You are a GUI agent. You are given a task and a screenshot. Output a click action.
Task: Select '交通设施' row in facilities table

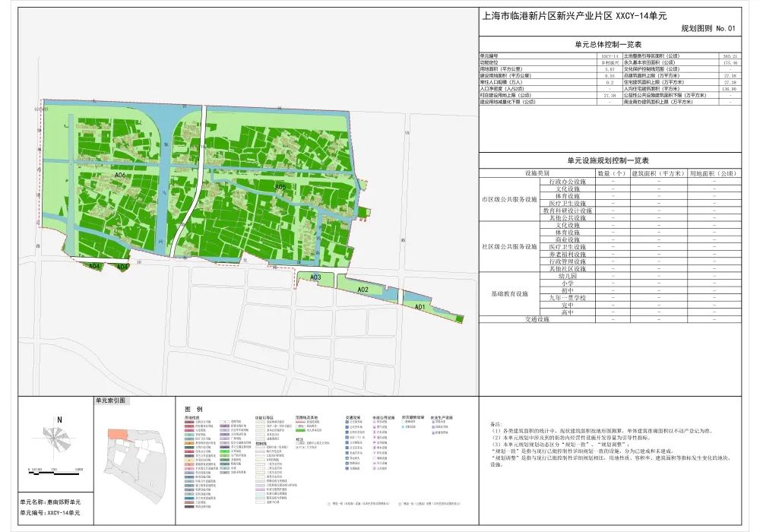pos(610,320)
